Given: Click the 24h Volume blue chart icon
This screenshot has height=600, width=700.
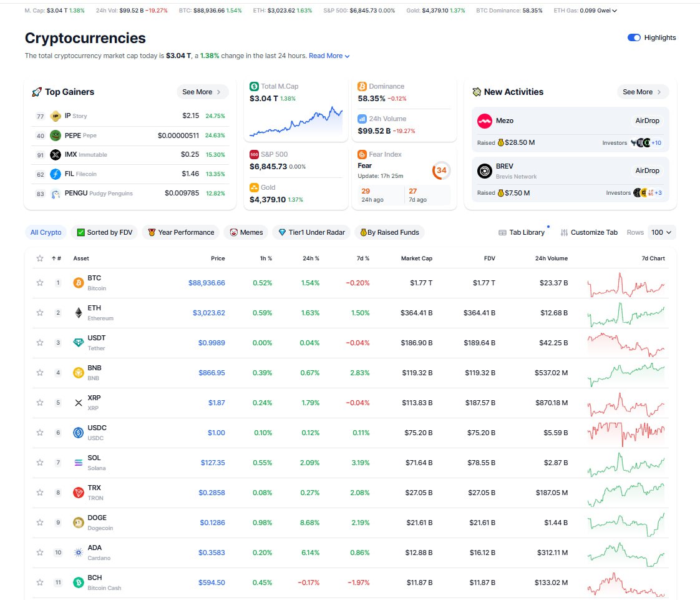Looking at the screenshot, I should point(362,119).
